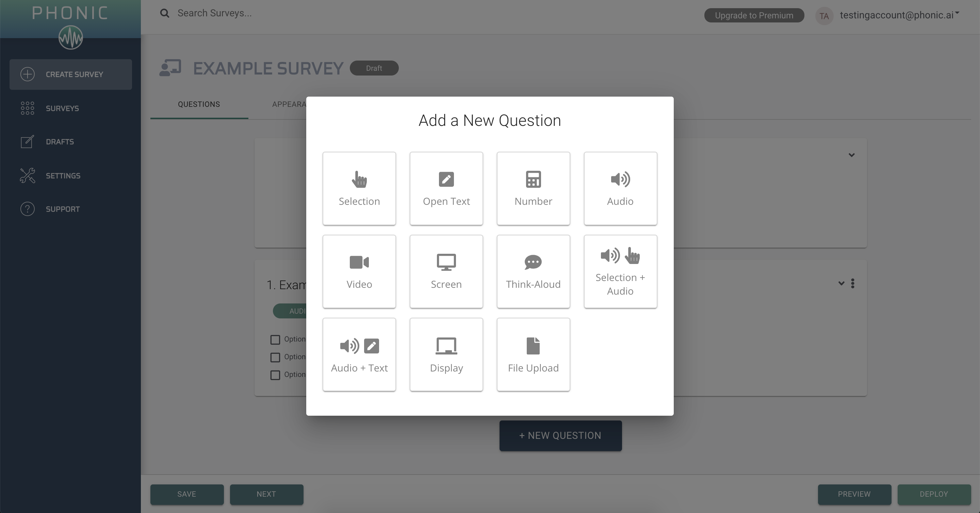Enable the third Option checkbox
Viewport: 980px width, 513px height.
coord(275,375)
